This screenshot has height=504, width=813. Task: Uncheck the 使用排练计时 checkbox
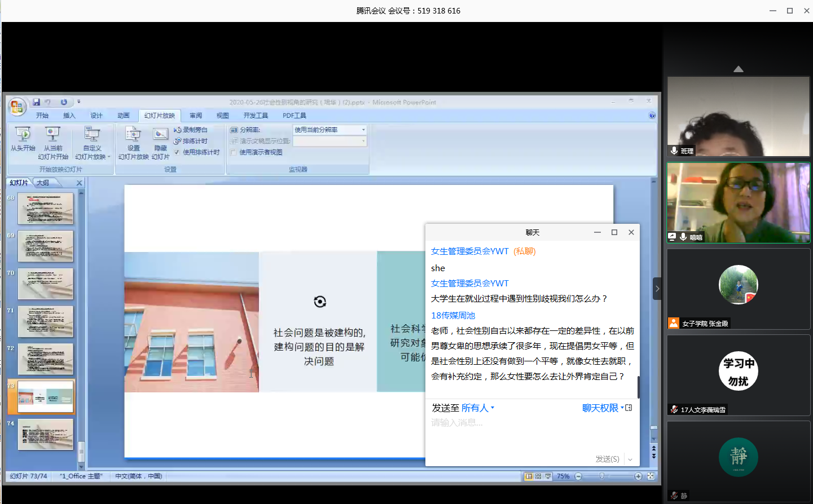coord(177,152)
